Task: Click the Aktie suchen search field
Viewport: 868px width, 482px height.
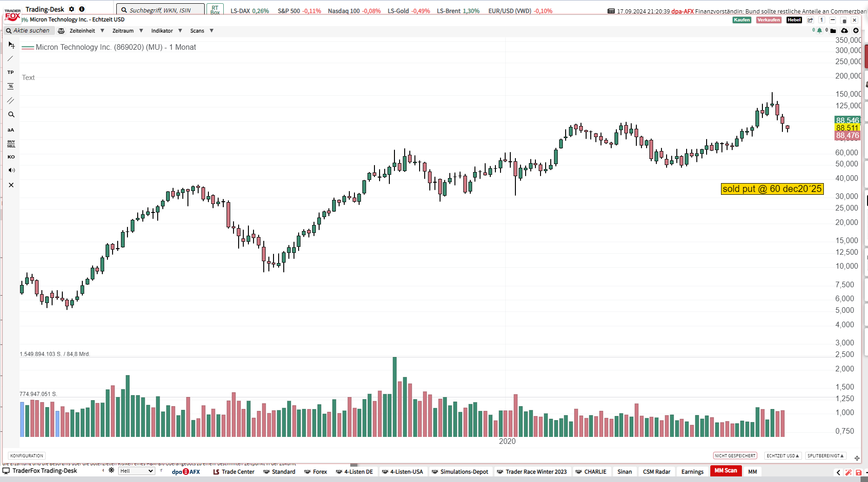Action: 29,31
